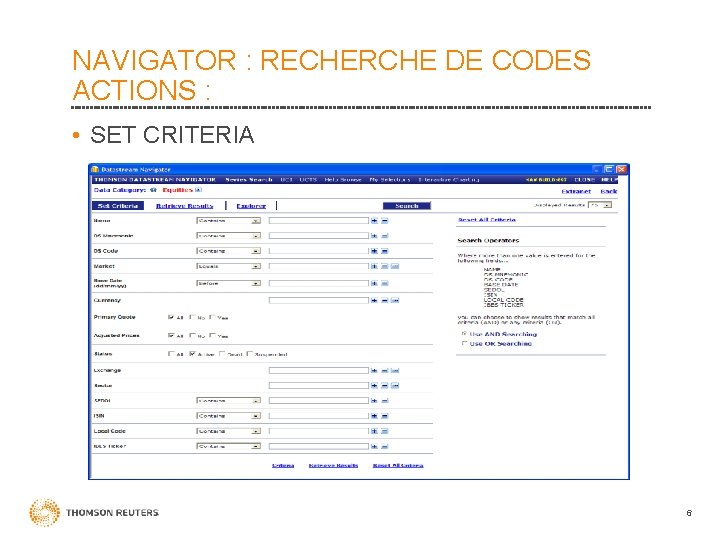Select Use AND Searching option
The width and height of the screenshot is (720, 540).
pyautogui.click(x=464, y=334)
